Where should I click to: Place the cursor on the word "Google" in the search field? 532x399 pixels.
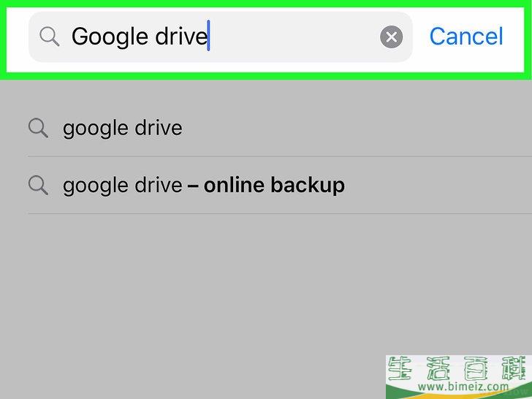tap(110, 37)
